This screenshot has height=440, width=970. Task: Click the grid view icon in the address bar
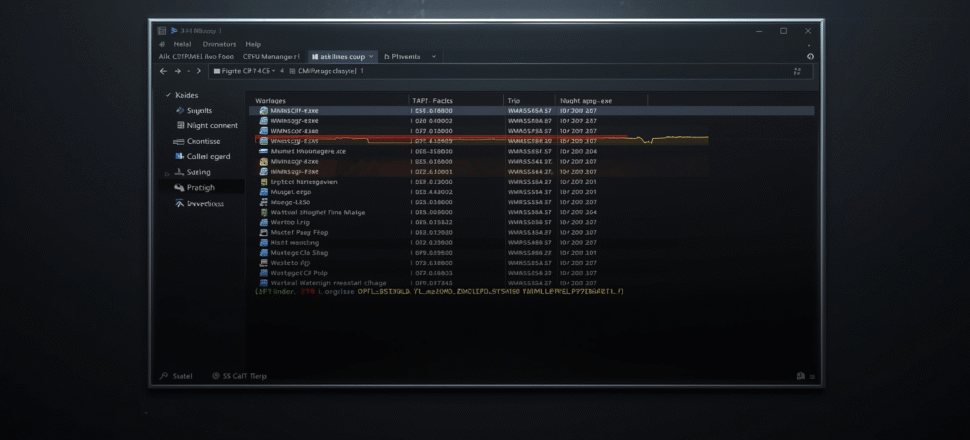click(797, 71)
